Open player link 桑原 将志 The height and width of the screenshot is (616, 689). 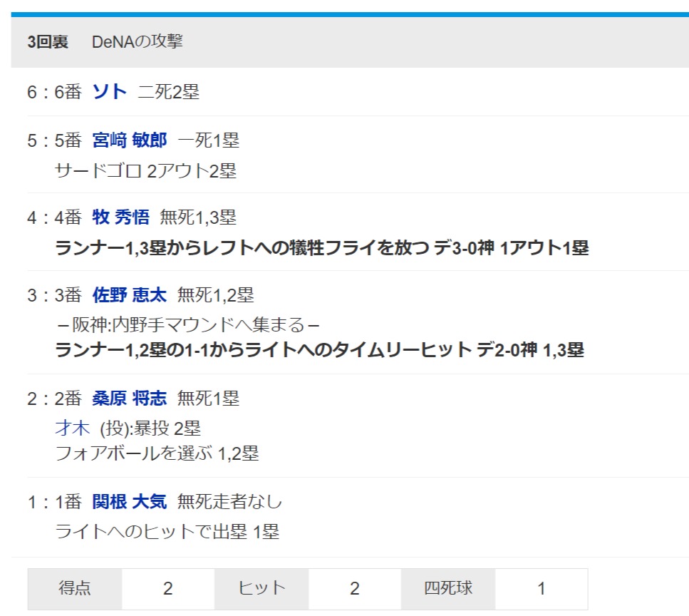click(130, 399)
